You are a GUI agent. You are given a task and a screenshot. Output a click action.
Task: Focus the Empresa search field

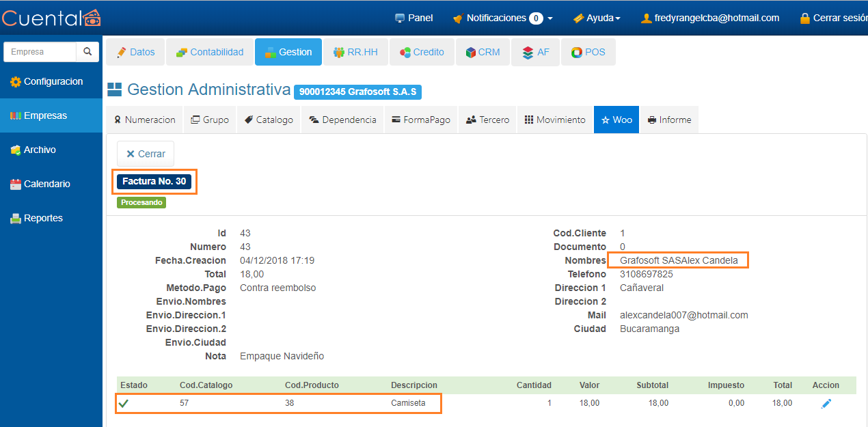[40, 52]
